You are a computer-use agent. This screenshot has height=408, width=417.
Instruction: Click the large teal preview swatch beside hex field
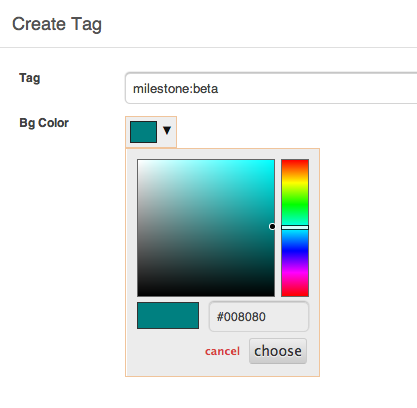[x=168, y=315]
